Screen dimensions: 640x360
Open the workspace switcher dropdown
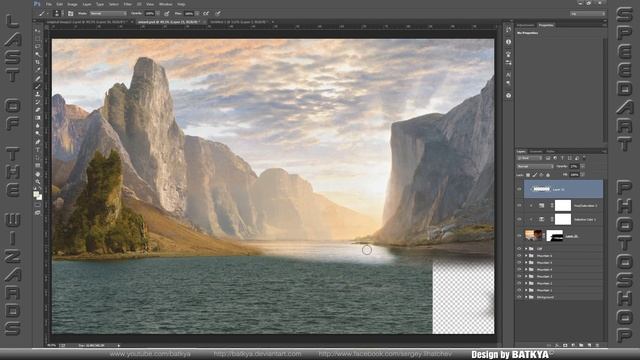point(588,13)
